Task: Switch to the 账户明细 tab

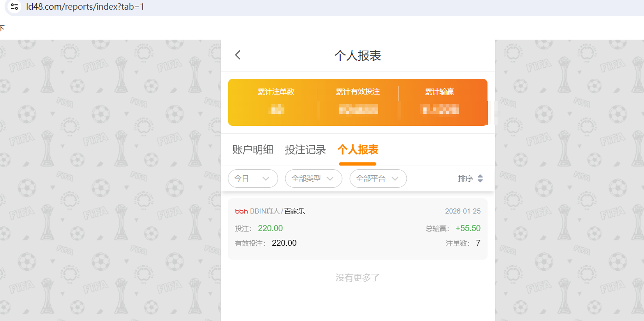Action: click(x=253, y=149)
